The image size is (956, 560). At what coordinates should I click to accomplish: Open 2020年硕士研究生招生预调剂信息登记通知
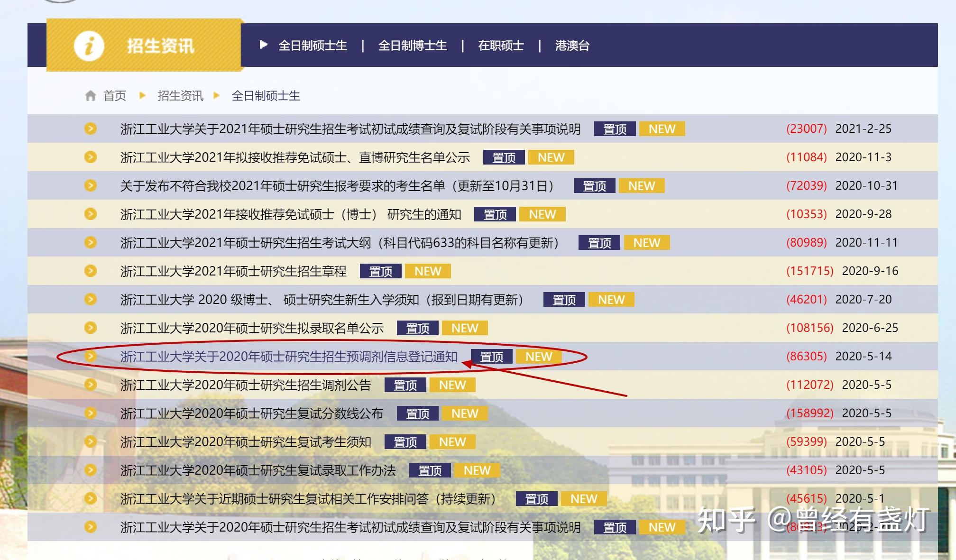click(x=289, y=357)
